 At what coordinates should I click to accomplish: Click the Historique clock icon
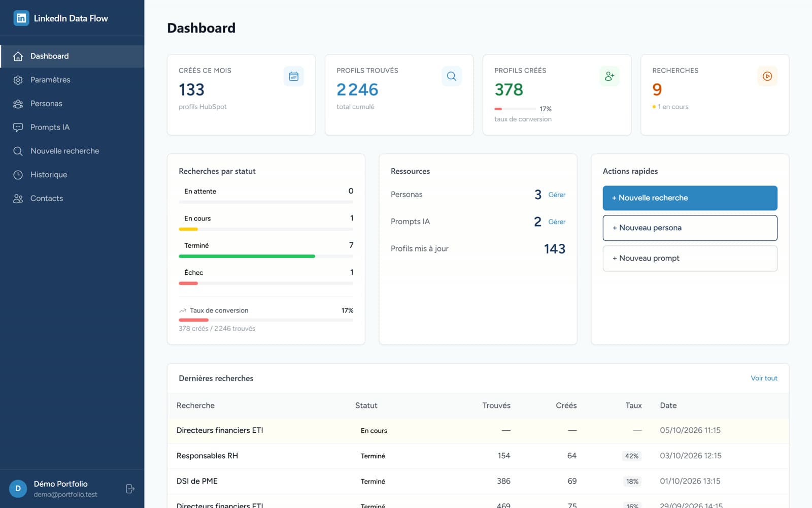18,175
